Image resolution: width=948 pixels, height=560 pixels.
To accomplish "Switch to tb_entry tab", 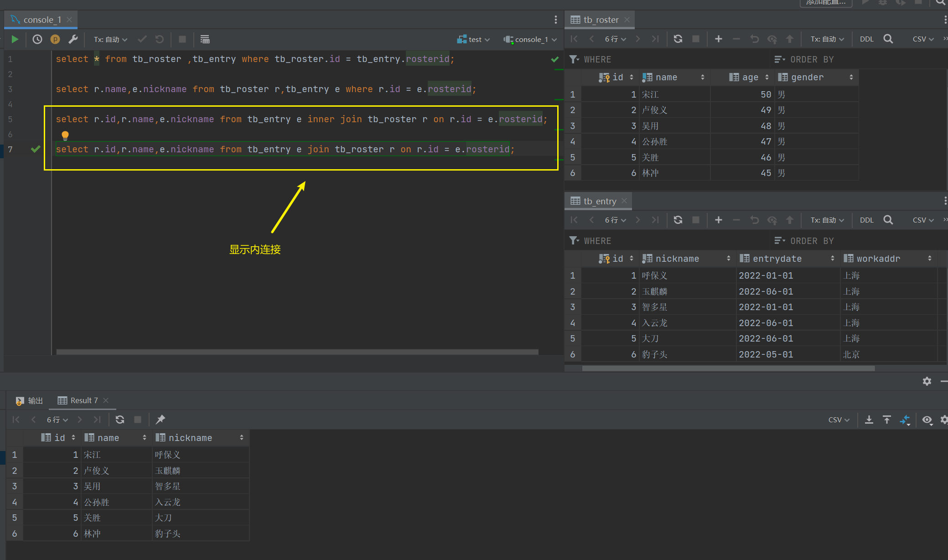I will (599, 201).
